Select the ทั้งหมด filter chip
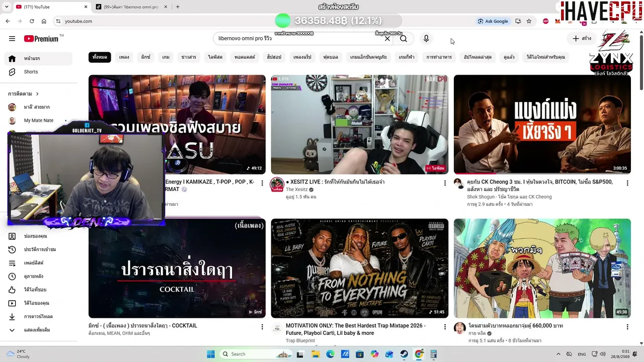 pos(100,57)
